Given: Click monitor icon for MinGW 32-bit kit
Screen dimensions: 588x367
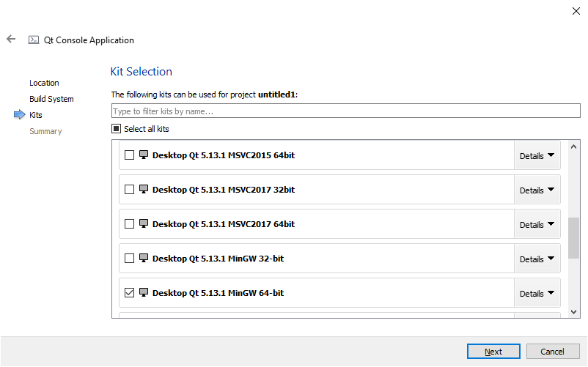Looking at the screenshot, I should (x=144, y=258).
